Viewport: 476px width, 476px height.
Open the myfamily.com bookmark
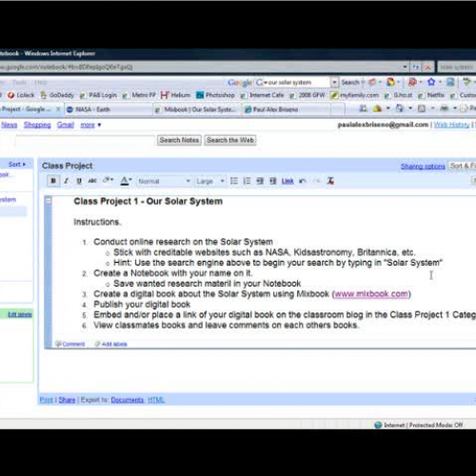(354, 95)
